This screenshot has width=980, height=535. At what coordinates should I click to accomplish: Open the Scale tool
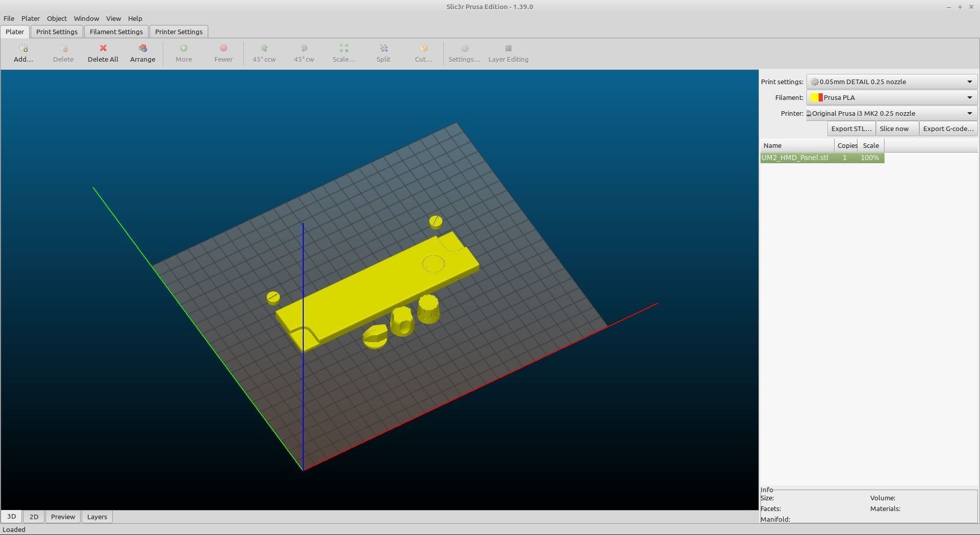pyautogui.click(x=344, y=53)
